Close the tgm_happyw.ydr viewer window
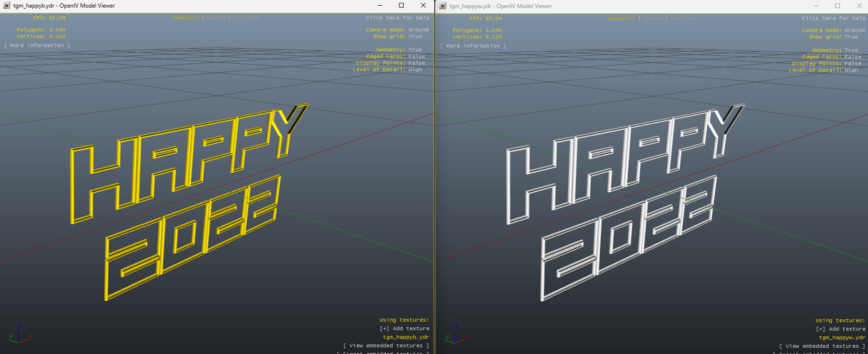The height and width of the screenshot is (354, 868). 859,6
